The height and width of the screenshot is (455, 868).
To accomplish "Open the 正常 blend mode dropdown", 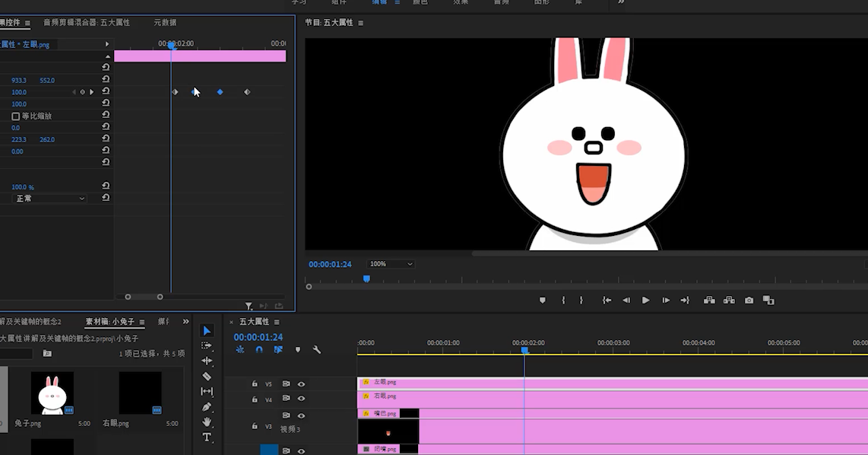I will point(51,199).
